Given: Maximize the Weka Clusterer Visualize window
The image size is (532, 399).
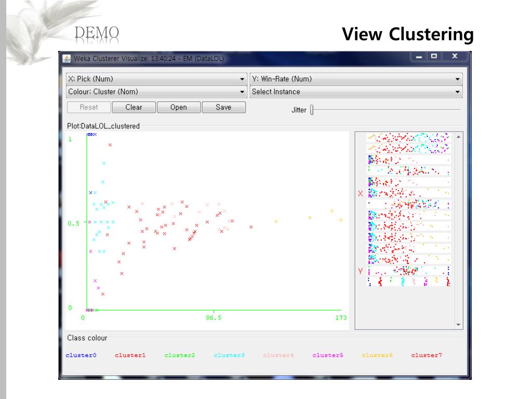Looking at the screenshot, I should [x=434, y=56].
